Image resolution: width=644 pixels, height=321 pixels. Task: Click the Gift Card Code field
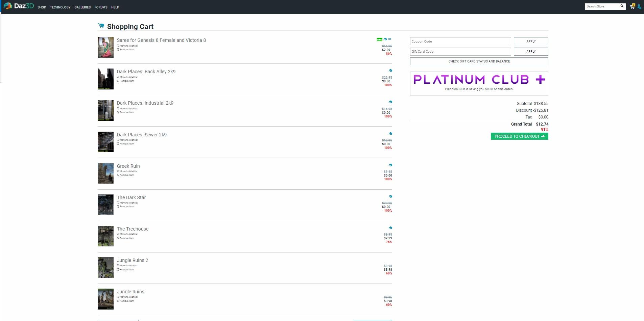click(460, 52)
